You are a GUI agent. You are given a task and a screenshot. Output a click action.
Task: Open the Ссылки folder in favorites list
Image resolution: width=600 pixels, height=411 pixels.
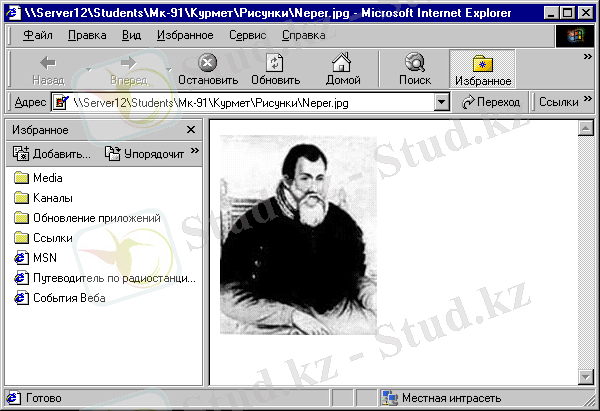coord(43,238)
